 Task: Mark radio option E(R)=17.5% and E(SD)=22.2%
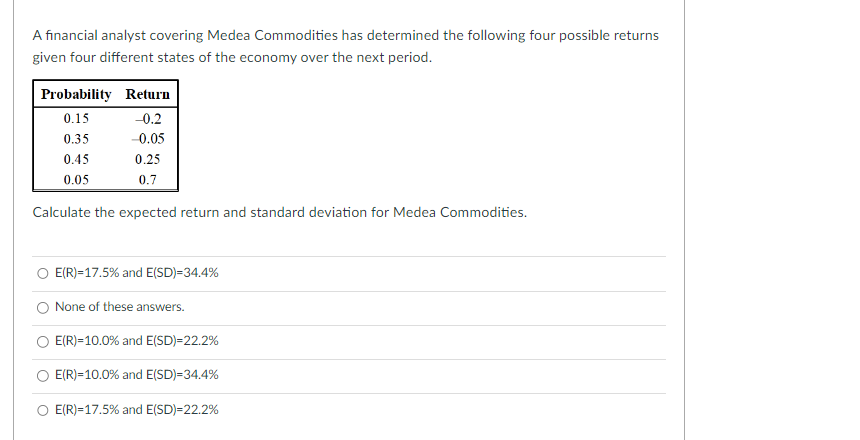42,409
